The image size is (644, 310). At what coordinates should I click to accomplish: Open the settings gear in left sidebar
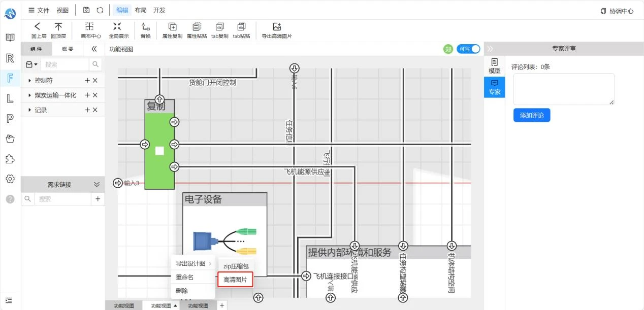[10, 179]
